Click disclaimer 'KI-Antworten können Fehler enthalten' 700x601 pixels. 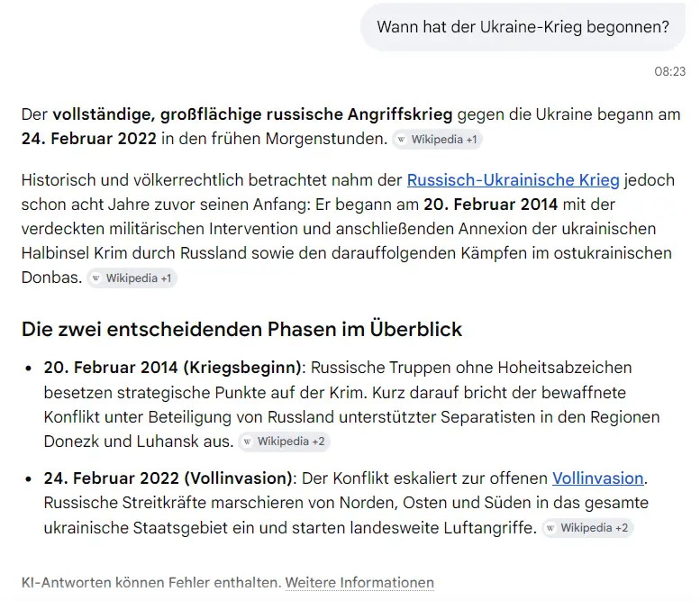[151, 583]
